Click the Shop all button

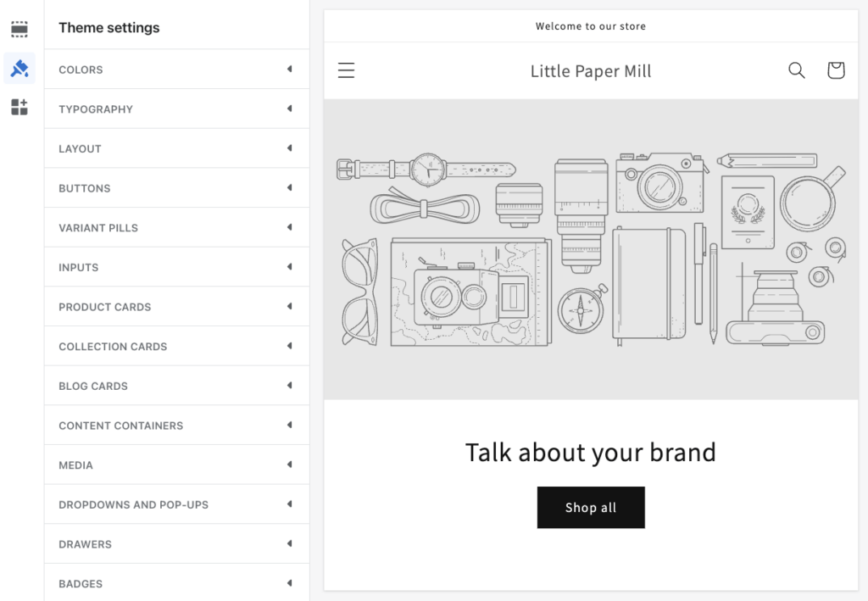pos(591,508)
